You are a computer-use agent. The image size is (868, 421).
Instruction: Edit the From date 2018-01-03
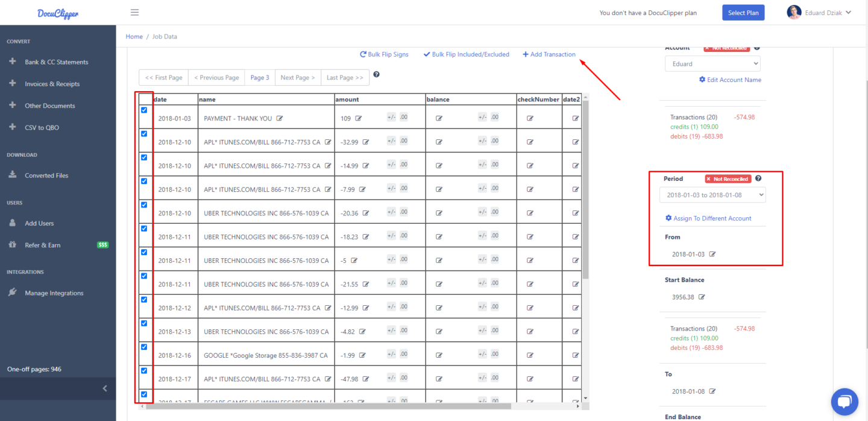[x=712, y=254]
